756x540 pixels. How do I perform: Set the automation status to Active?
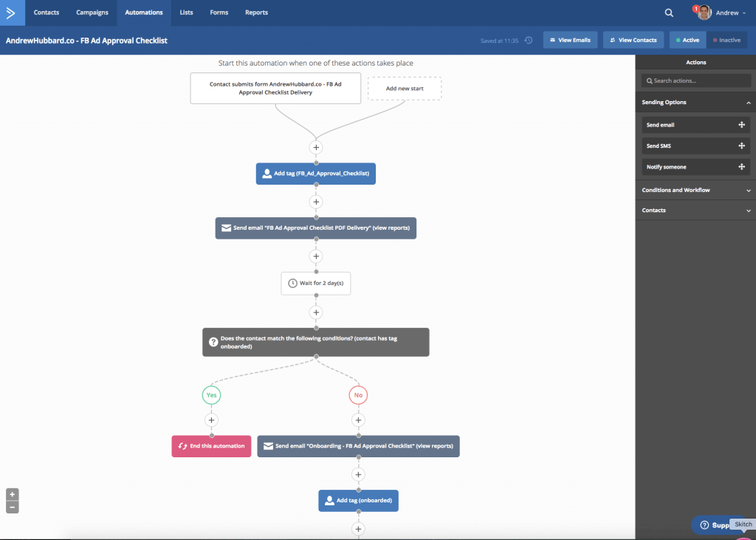point(687,40)
